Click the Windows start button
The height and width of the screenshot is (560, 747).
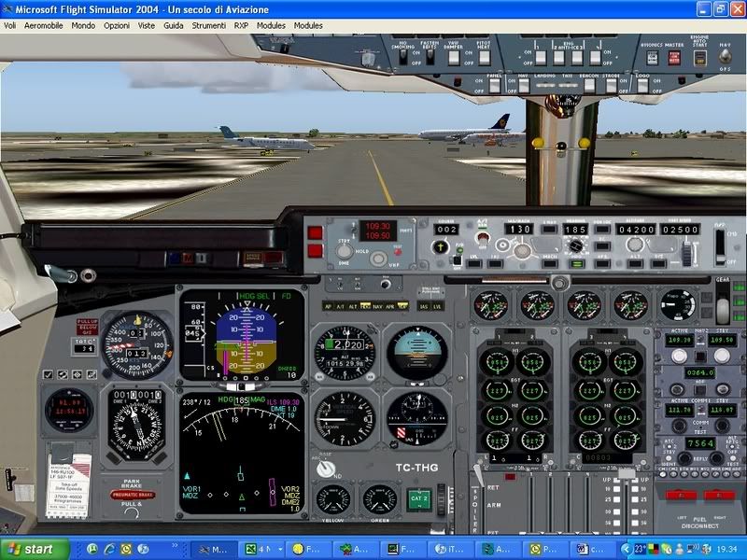point(35,549)
